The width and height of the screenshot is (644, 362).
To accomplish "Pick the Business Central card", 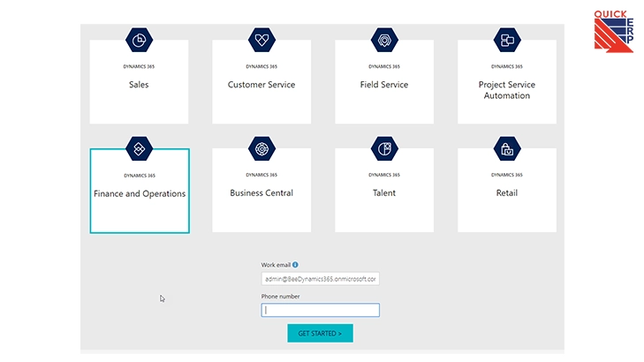I will click(x=261, y=191).
